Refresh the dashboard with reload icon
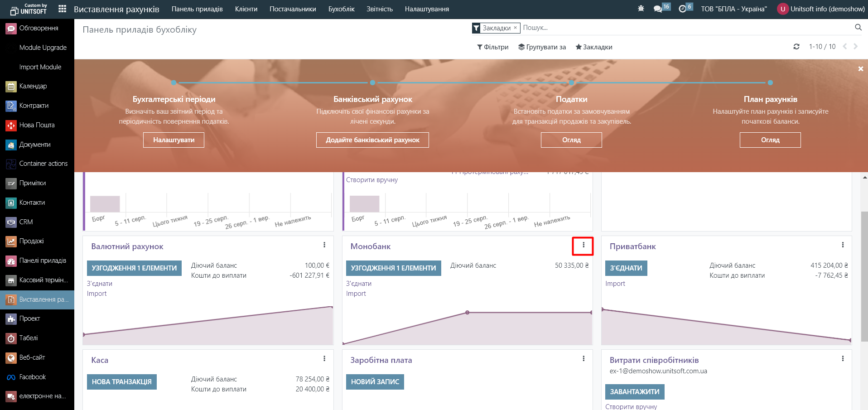This screenshot has height=410, width=868. (796, 47)
